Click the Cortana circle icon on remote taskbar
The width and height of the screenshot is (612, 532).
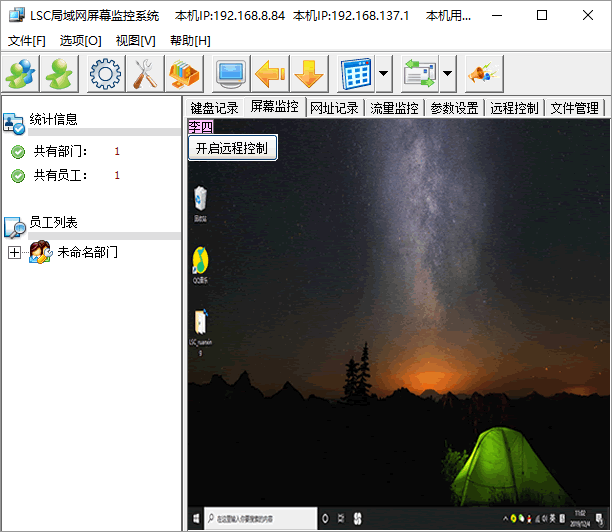[325, 518]
